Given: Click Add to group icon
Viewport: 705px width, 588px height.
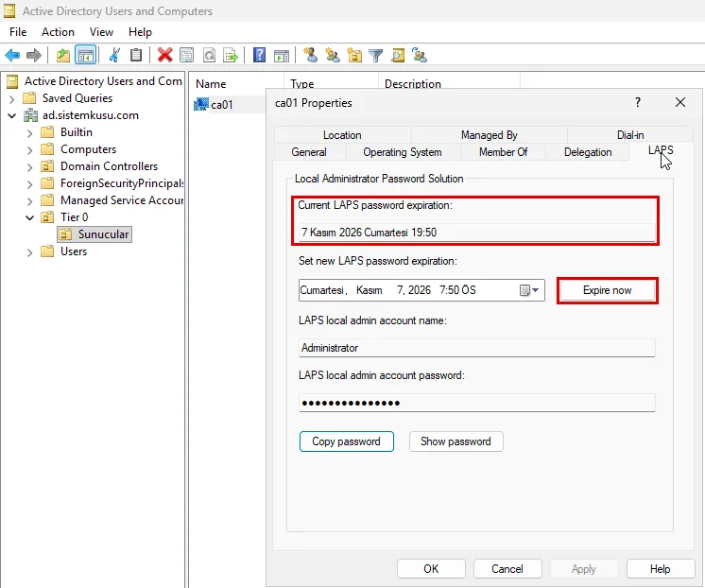Looking at the screenshot, I should click(x=419, y=55).
